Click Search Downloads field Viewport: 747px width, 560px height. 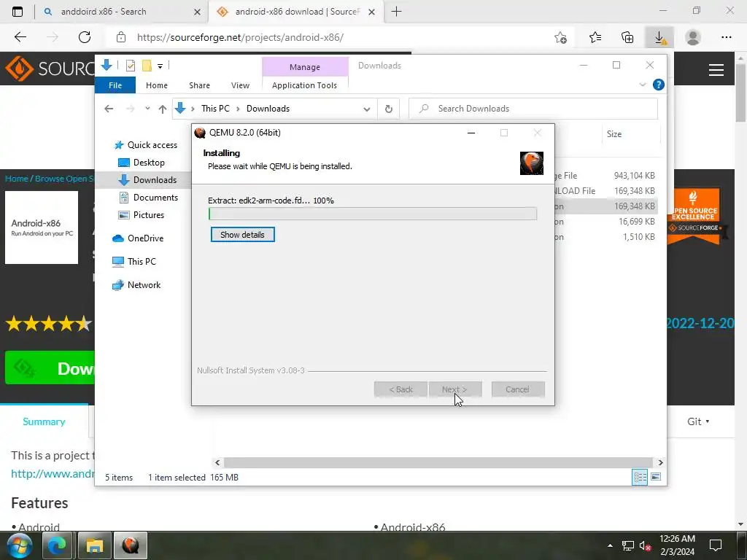pos(533,109)
